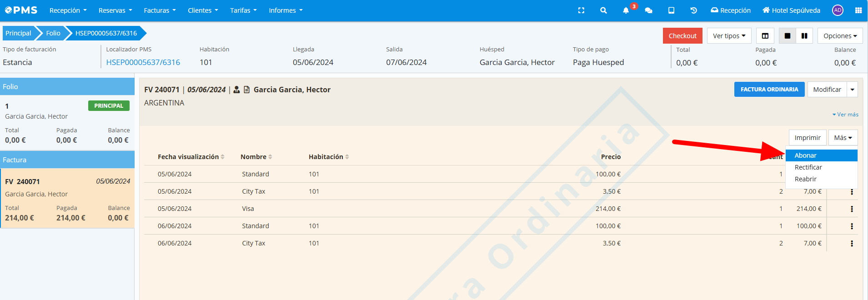The width and height of the screenshot is (868, 300).
Task: Open the search magnifier in top bar
Action: coord(603,10)
